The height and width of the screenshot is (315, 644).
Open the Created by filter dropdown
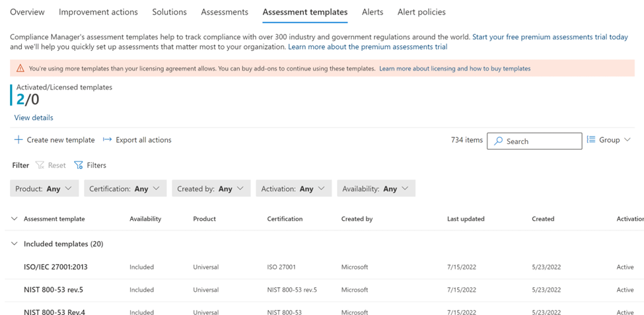[211, 188]
